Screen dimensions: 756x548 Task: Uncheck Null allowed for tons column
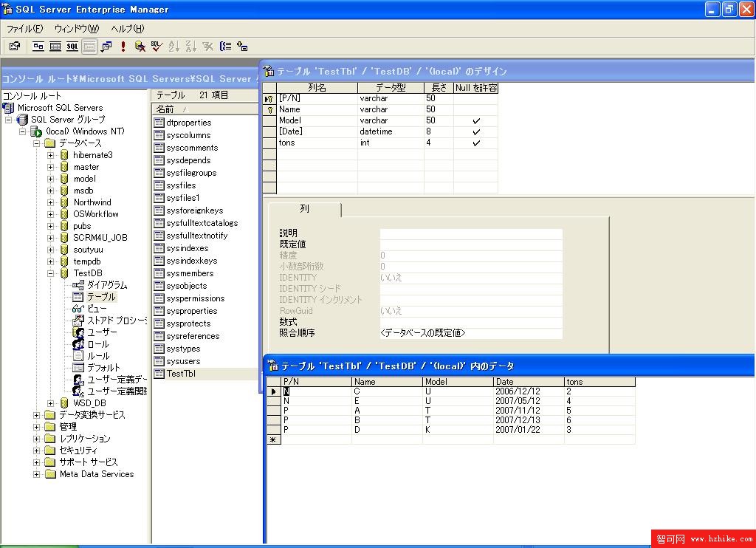[476, 143]
